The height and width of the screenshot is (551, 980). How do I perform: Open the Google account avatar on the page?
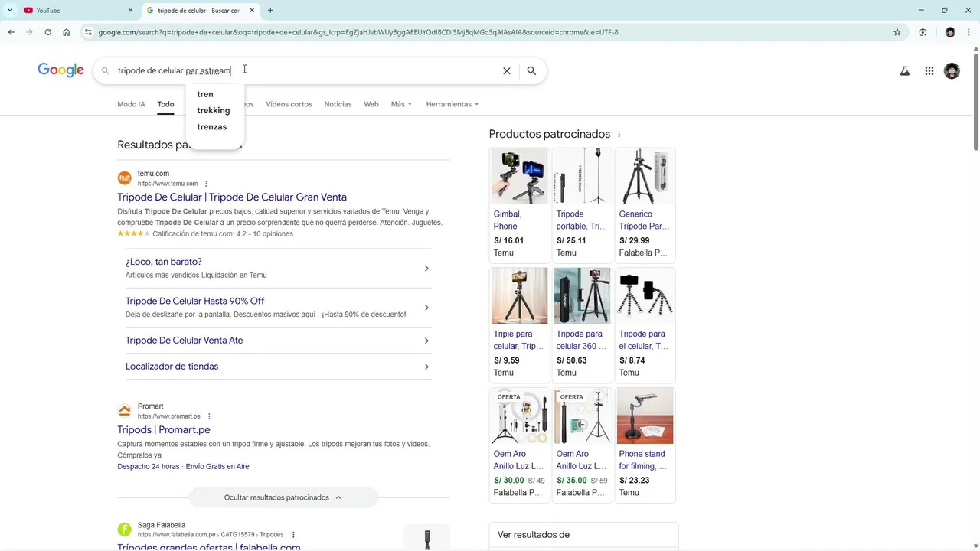pos(952,71)
